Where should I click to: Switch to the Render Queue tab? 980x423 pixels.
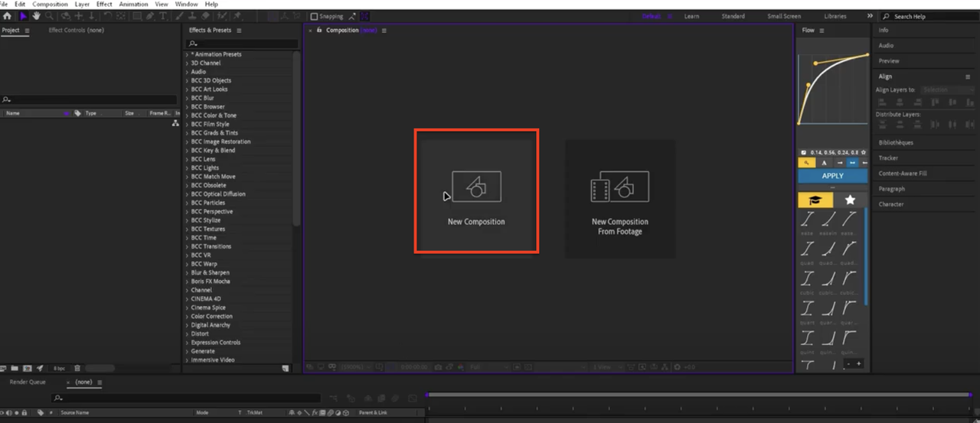(x=28, y=382)
